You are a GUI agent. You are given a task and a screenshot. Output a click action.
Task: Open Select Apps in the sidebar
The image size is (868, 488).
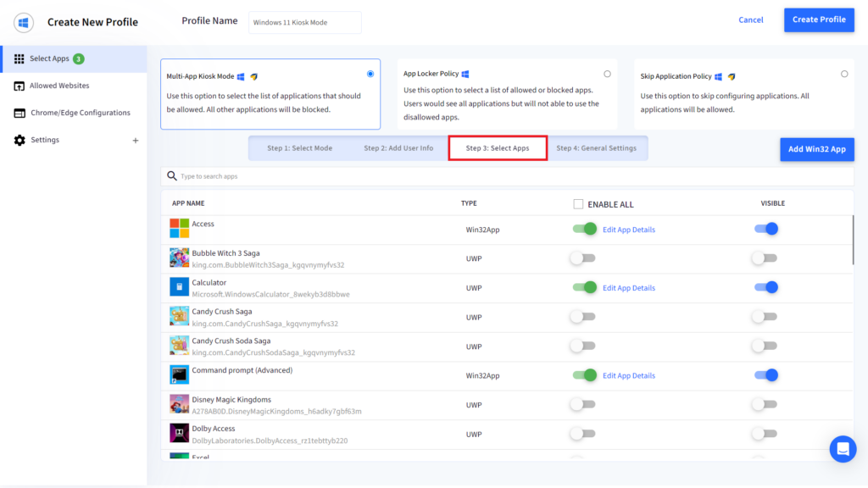[x=74, y=58]
